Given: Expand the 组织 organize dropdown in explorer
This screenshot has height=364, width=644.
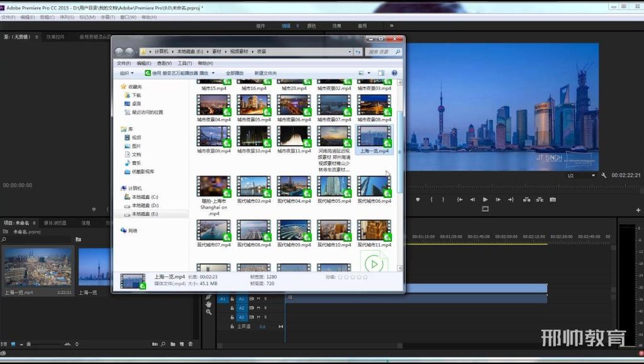Looking at the screenshot, I should [x=126, y=73].
